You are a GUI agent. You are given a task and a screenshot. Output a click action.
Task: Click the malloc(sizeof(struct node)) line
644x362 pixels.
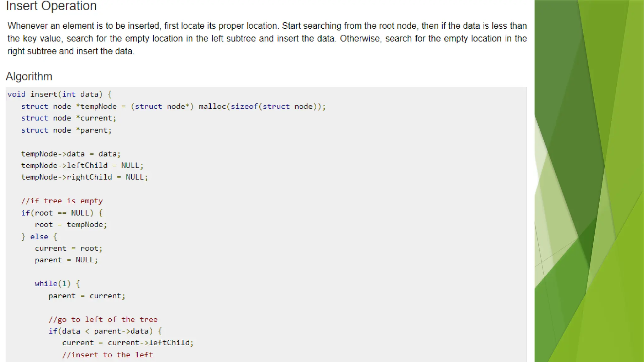pos(173,107)
